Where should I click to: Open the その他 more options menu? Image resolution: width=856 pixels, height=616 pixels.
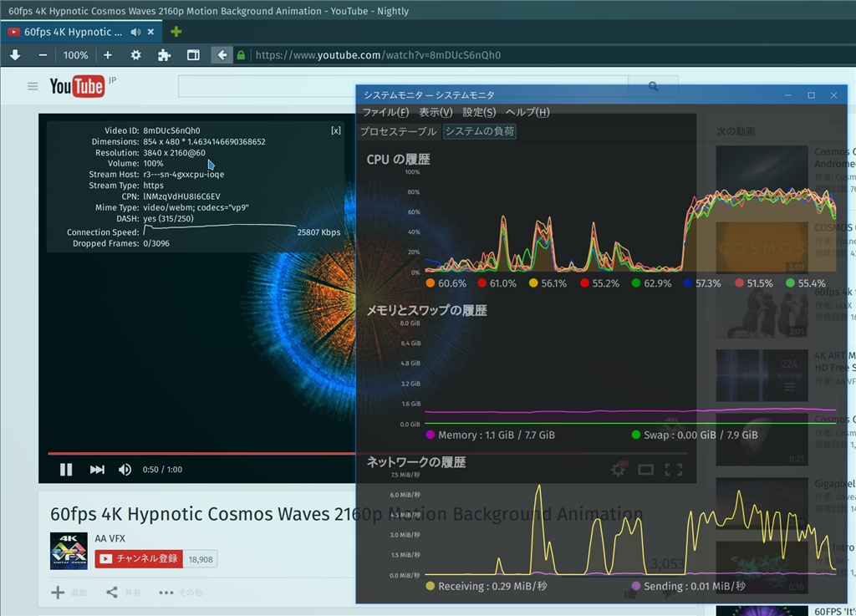pyautogui.click(x=181, y=593)
